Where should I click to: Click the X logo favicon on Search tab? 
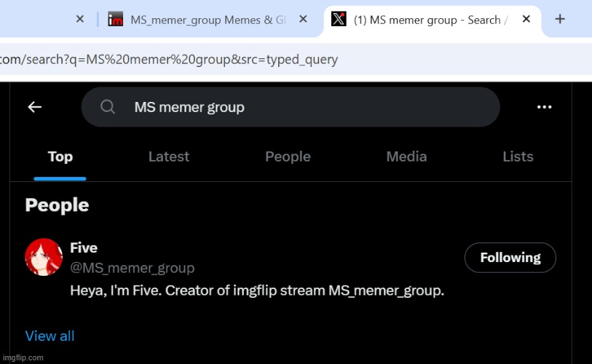(x=339, y=19)
